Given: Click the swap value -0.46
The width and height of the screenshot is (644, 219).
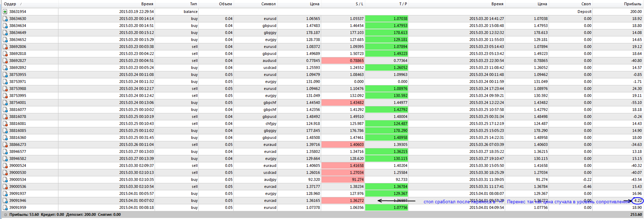Looking at the screenshot, I should pos(587,186).
